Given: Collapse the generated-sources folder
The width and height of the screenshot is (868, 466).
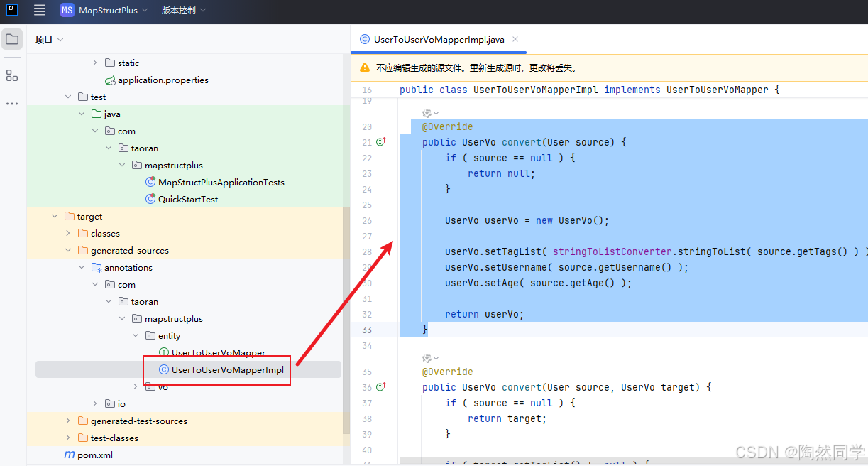Looking at the screenshot, I should 68,251.
